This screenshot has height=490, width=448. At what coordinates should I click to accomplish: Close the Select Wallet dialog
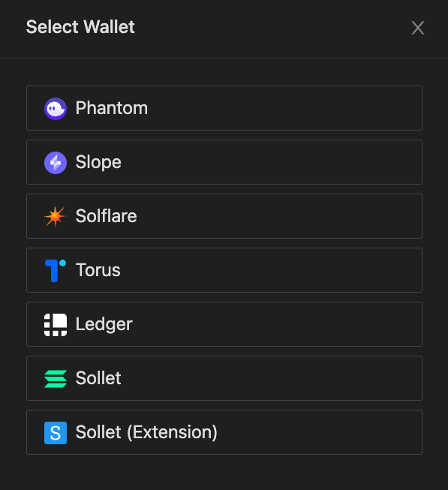(418, 28)
